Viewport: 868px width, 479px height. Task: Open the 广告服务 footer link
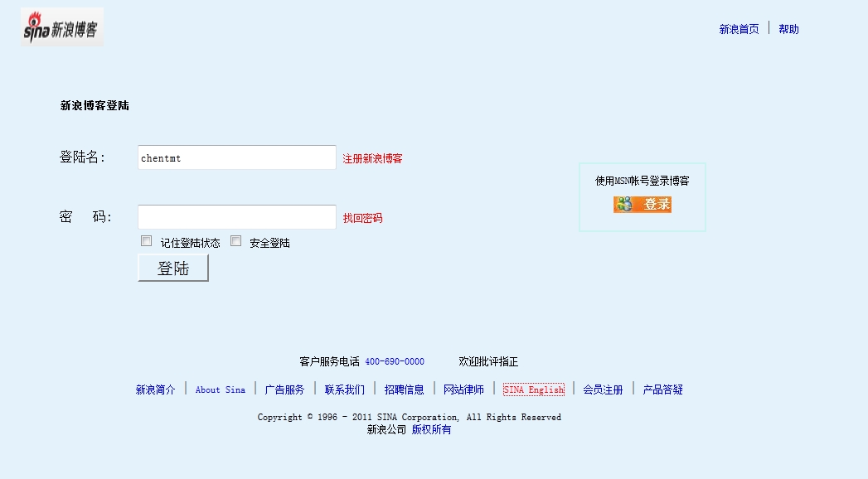[284, 390]
